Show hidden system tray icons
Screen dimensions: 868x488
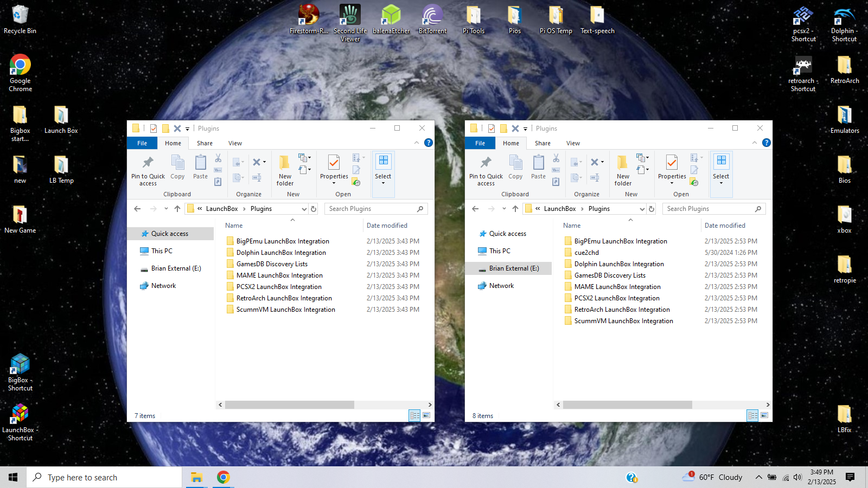pos(758,477)
